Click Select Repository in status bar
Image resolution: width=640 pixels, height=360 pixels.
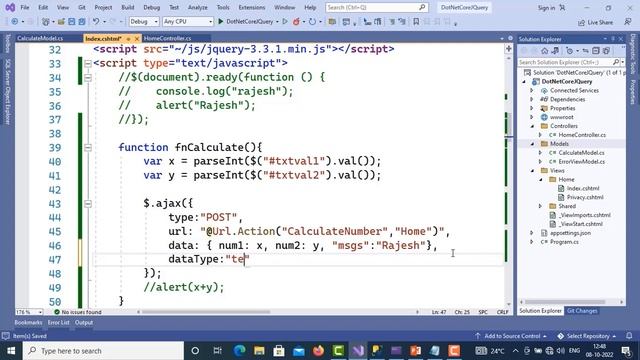pos(588,336)
